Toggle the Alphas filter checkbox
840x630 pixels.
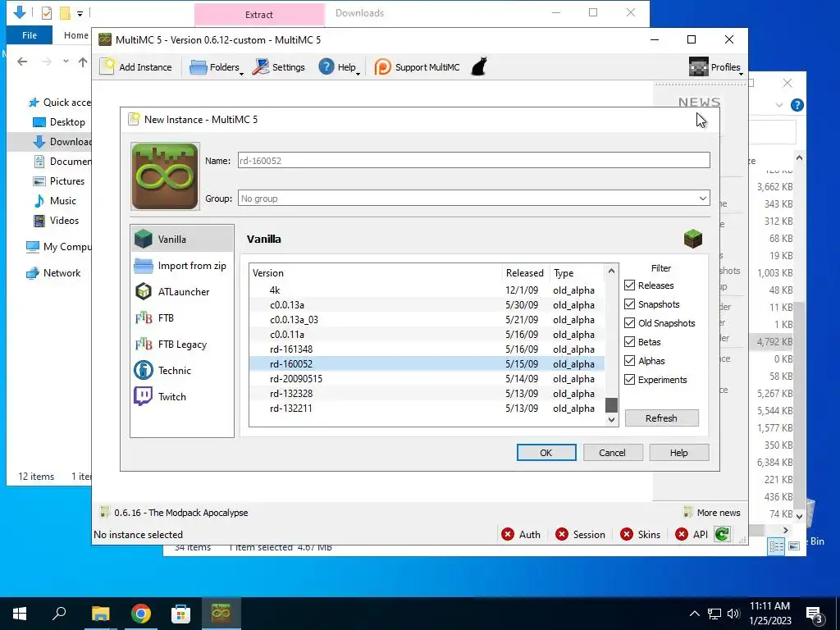[629, 361]
